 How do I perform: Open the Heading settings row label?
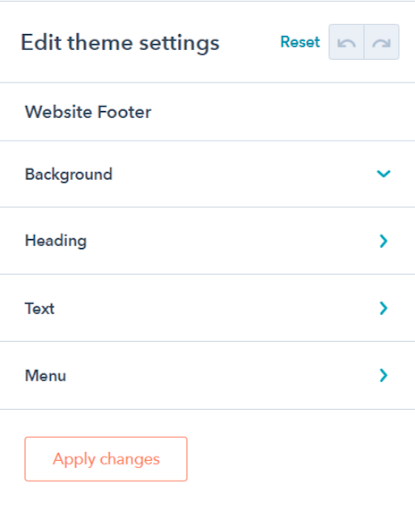pyautogui.click(x=56, y=241)
